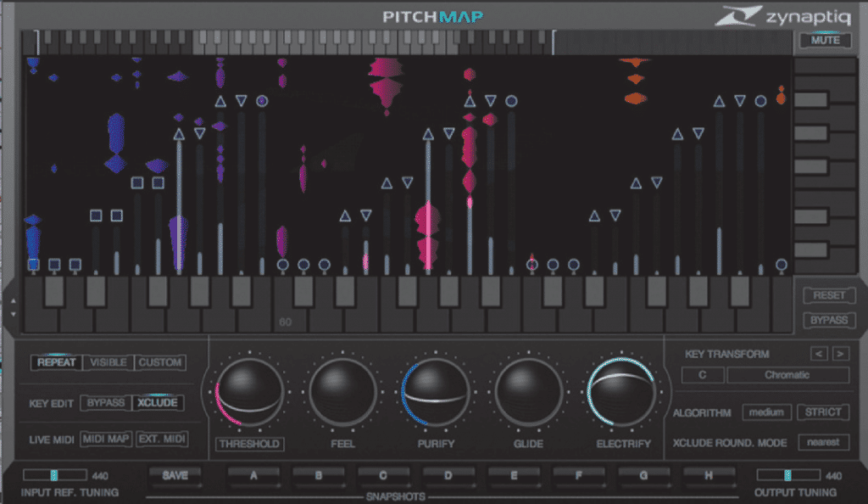Image resolution: width=868 pixels, height=504 pixels.
Task: Mute the plugin output with MUTE
Action: [825, 41]
